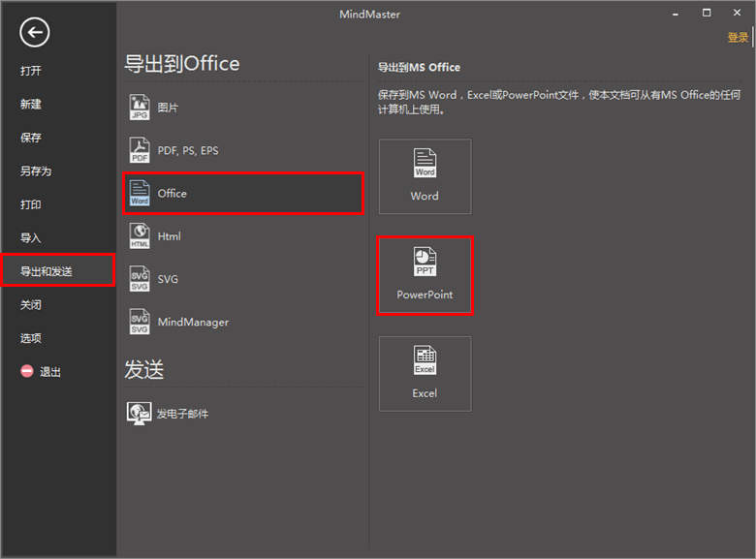Click the MindManager export icon
756x559 pixels.
tap(141, 322)
